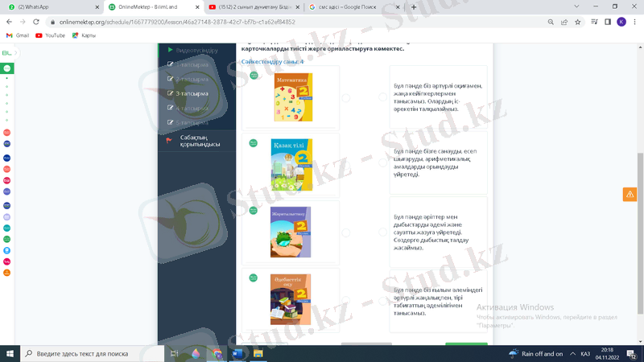644x362 pixels.
Task: Bookmark this page with the star icon
Action: [577, 22]
